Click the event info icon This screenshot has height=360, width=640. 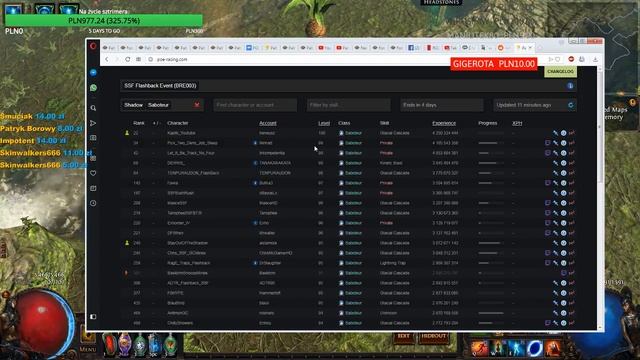click(570, 86)
